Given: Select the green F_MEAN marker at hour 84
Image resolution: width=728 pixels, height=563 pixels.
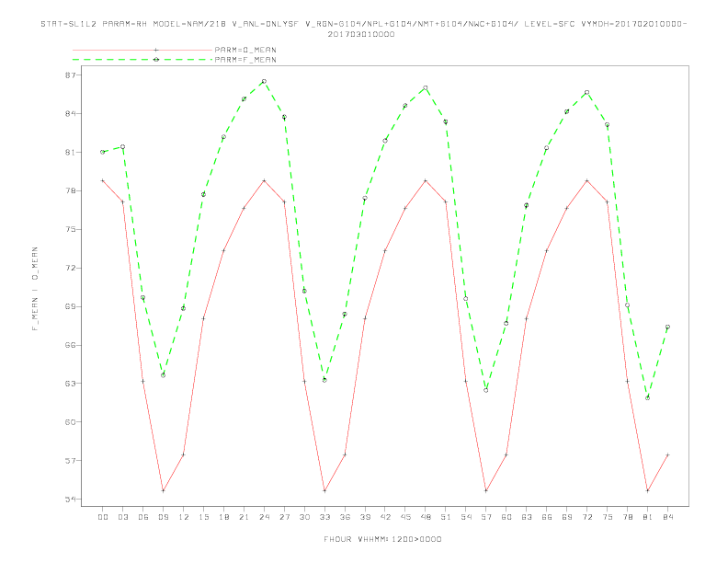Looking at the screenshot, I should click(667, 327).
